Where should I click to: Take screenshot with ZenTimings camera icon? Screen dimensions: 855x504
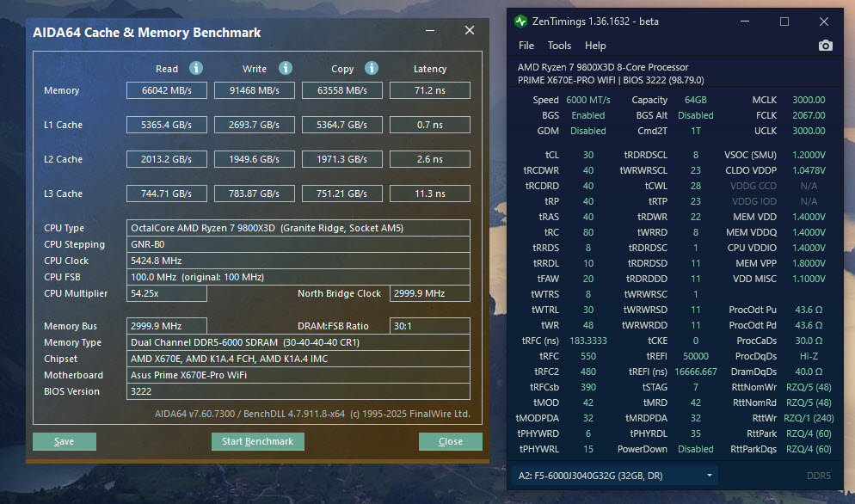click(x=826, y=46)
